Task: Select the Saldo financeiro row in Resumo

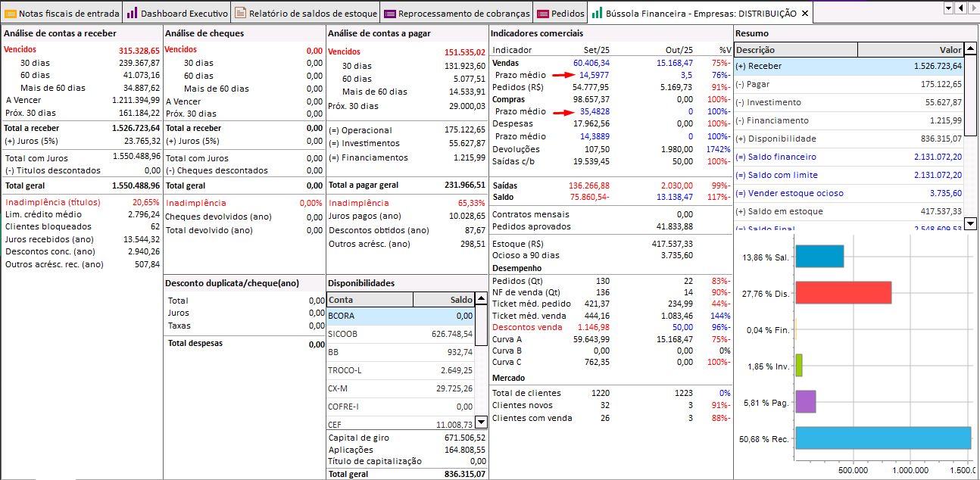Action: click(848, 157)
